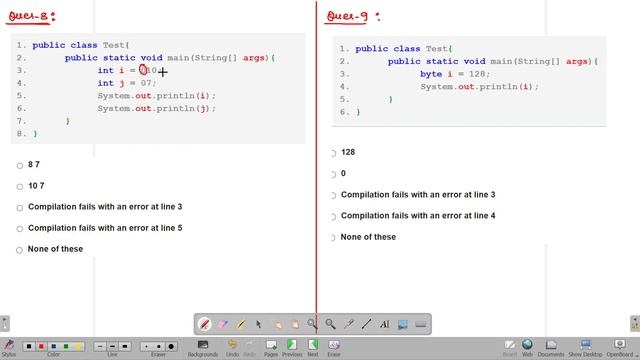Choose the small eraser size
This screenshot has width=640, height=360.
(146, 346)
